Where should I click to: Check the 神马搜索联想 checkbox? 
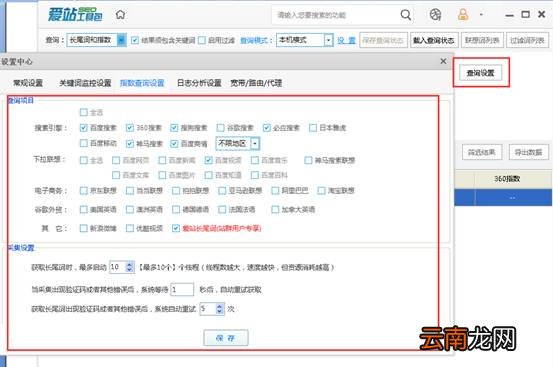(308, 160)
